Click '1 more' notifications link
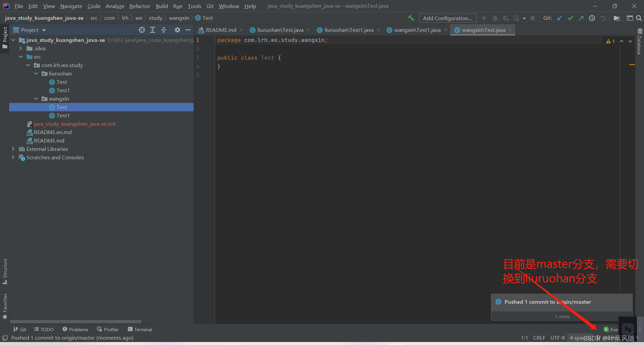 click(x=562, y=317)
